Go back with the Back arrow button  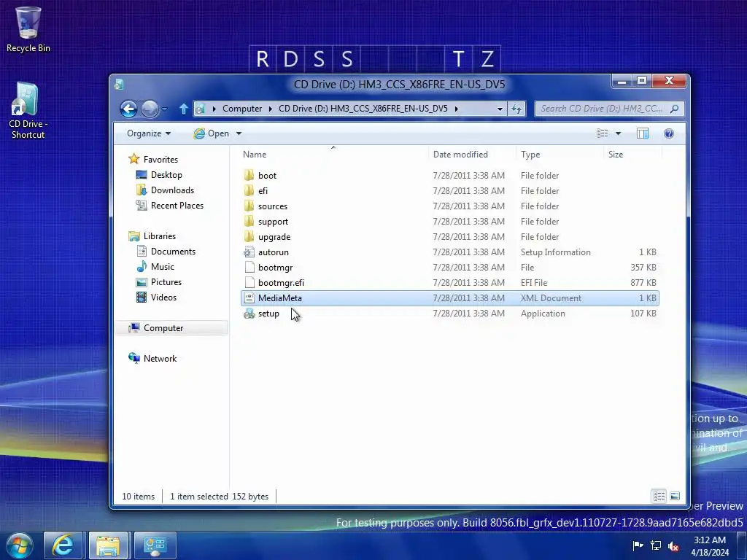tap(128, 109)
